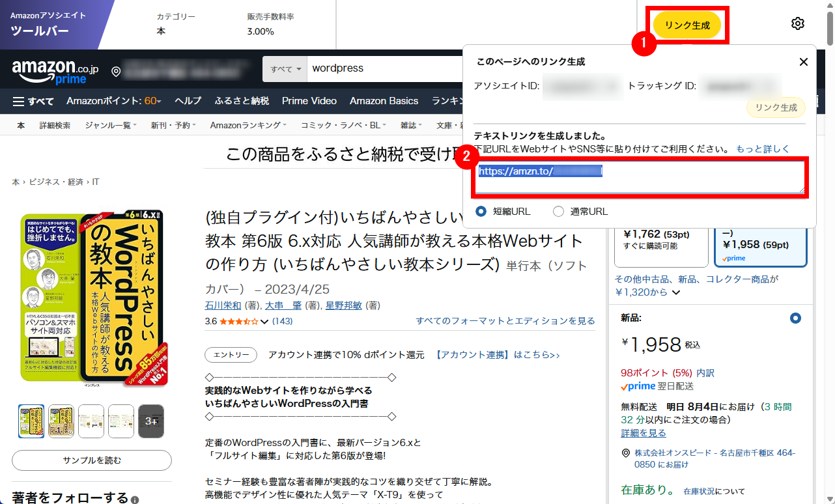Open the すべて search category dropdown
835x504 pixels.
click(x=285, y=68)
